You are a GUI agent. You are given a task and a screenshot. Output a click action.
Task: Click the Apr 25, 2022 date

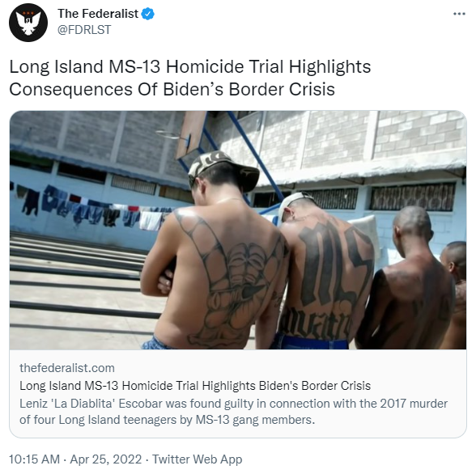click(x=105, y=459)
